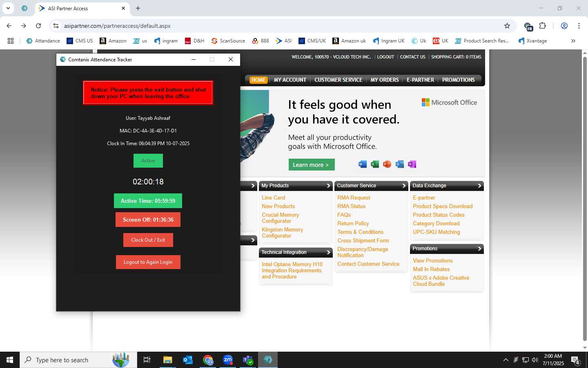Screen dimensions: 588x368
Task: Open the Product Specs Download link
Action: click(443, 206)
